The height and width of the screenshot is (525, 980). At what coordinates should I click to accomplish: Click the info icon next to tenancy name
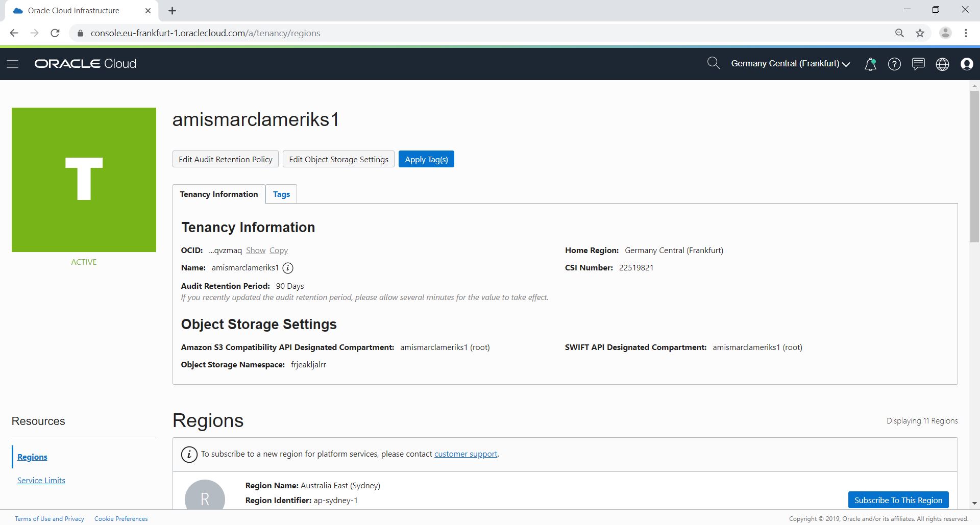(x=288, y=268)
